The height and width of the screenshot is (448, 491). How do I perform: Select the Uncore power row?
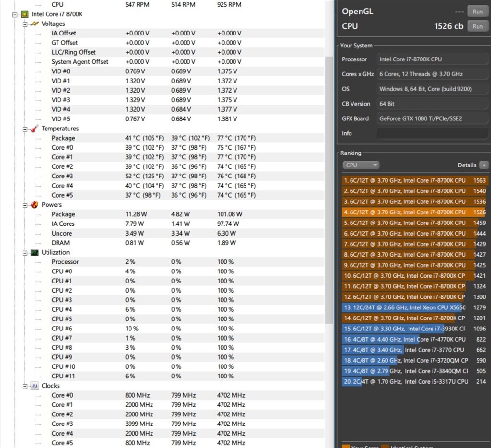(x=187, y=233)
